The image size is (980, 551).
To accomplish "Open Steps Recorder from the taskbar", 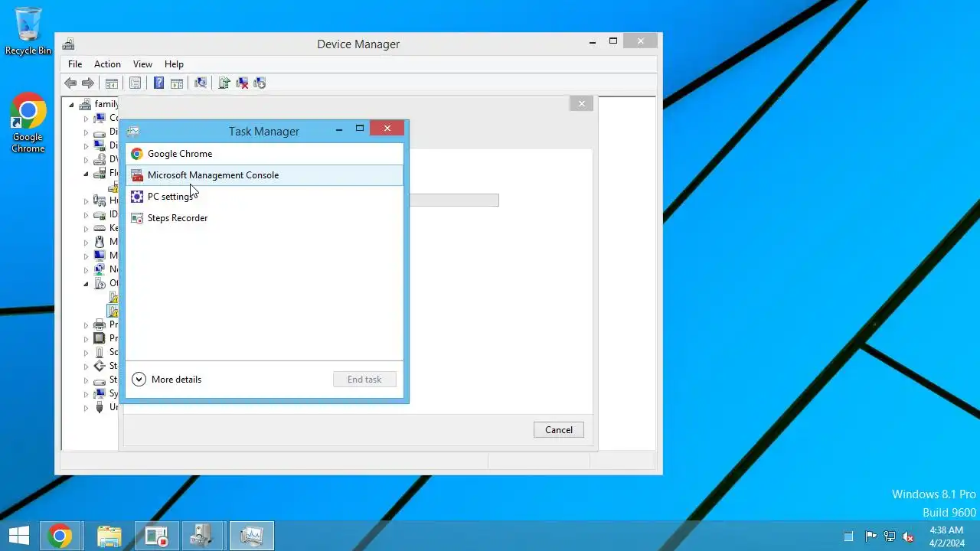I will (157, 536).
